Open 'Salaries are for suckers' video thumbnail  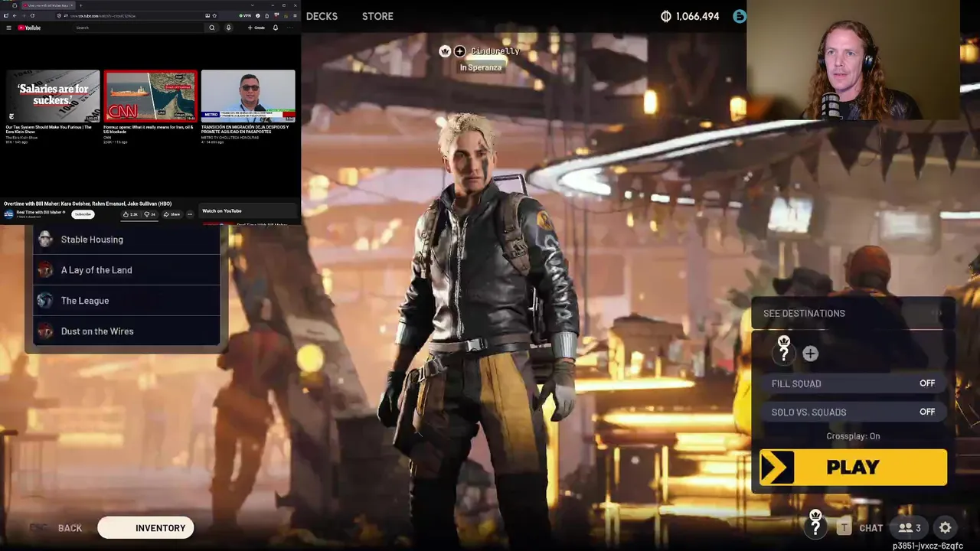click(53, 96)
